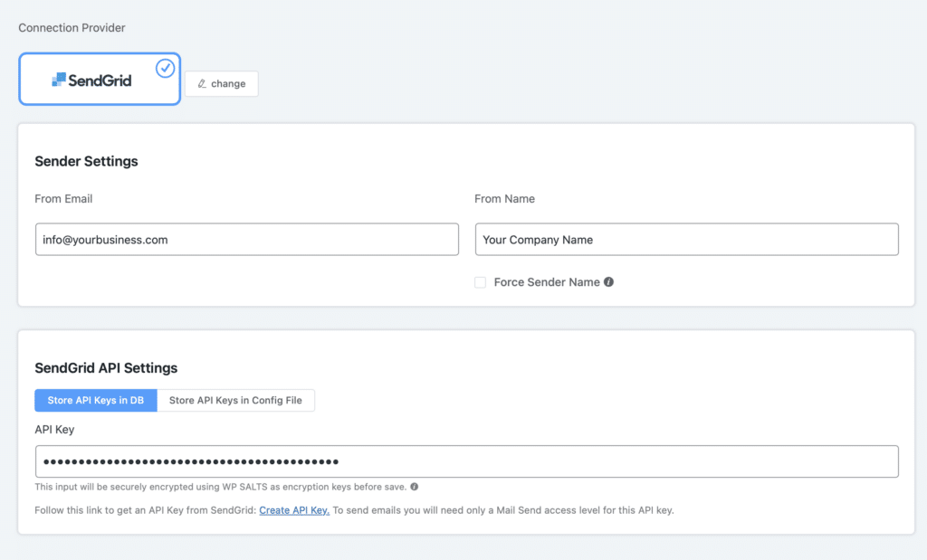
Task: Click into the masked API Key field
Action: pos(466,461)
